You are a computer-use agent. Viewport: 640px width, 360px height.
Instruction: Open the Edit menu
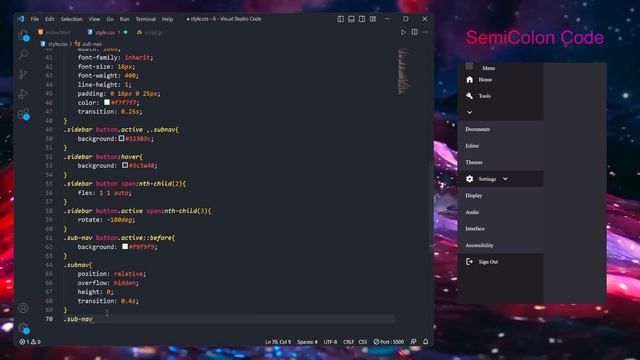(x=49, y=19)
